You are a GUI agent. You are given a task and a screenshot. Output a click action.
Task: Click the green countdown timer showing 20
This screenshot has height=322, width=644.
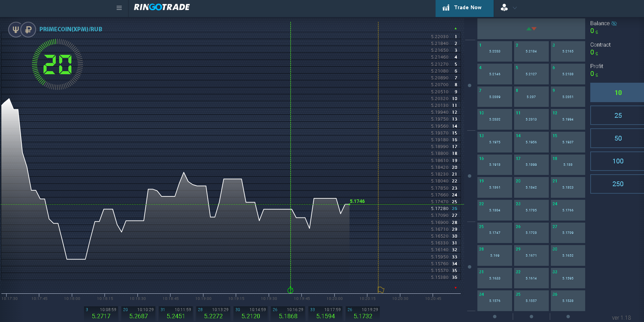57,64
